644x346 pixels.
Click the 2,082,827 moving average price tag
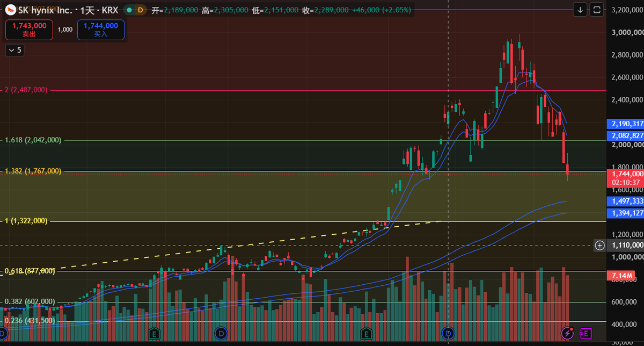[x=625, y=135]
